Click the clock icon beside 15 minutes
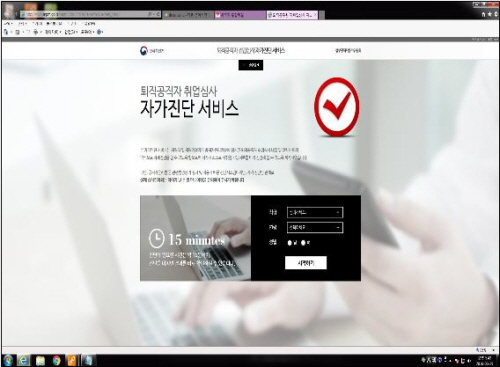 (156, 238)
